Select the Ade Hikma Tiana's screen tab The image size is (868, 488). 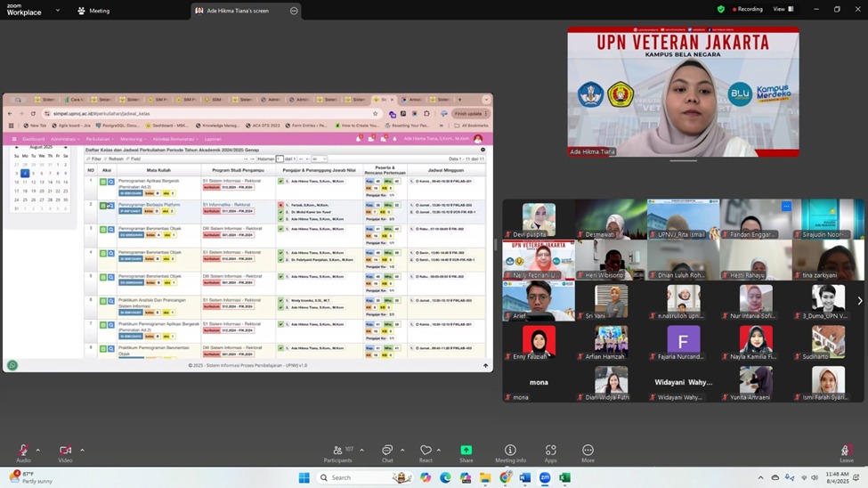238,11
